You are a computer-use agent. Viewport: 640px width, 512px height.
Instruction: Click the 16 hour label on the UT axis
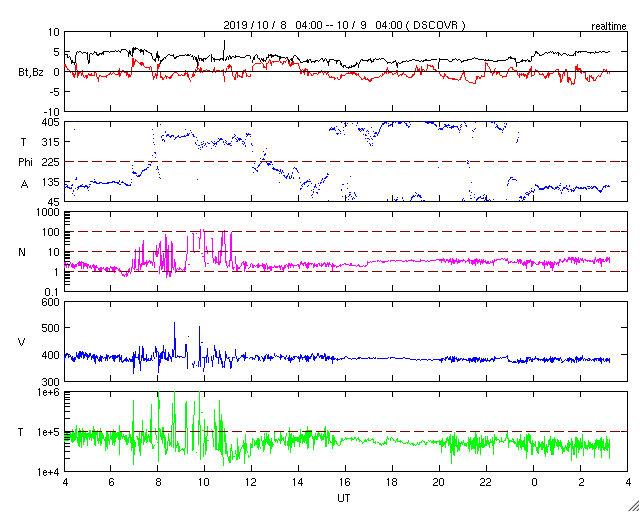pos(345,482)
